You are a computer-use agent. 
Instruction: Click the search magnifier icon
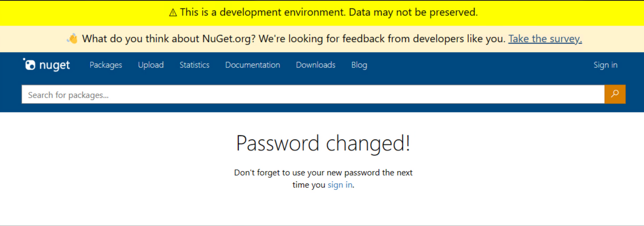point(614,94)
